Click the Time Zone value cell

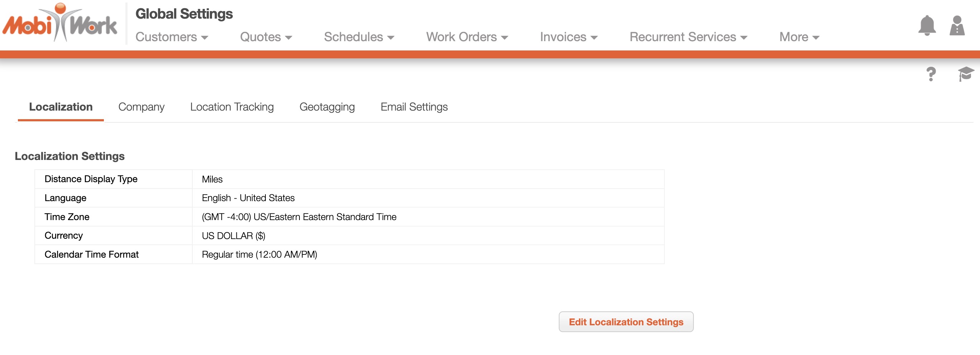299,217
